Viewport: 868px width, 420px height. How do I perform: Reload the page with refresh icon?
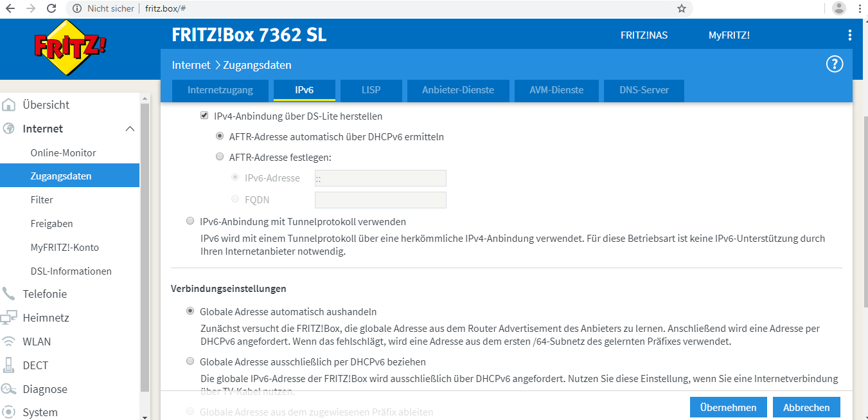pos(51,8)
